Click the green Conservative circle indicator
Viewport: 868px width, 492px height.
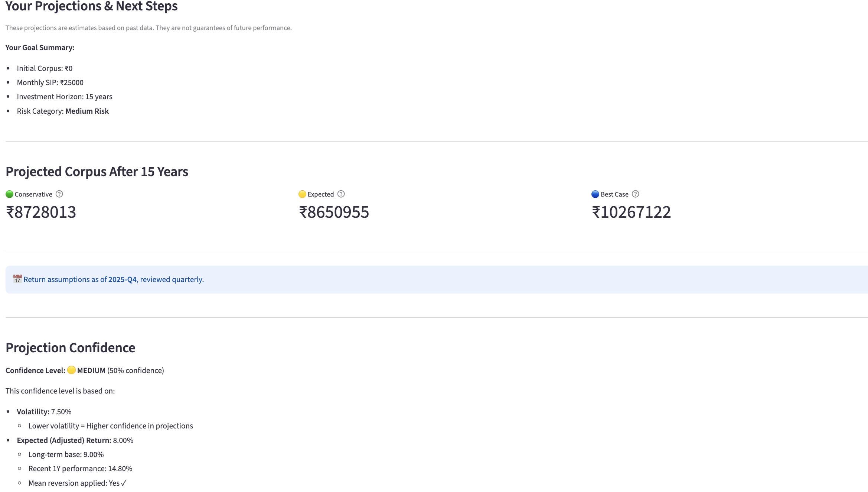pyautogui.click(x=10, y=194)
